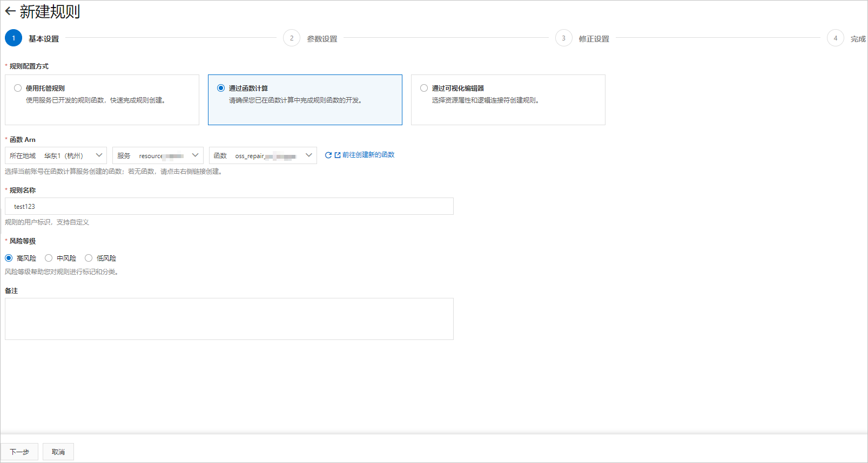
Task: Go back using the arrow beside 新建规则
Action: (x=10, y=11)
